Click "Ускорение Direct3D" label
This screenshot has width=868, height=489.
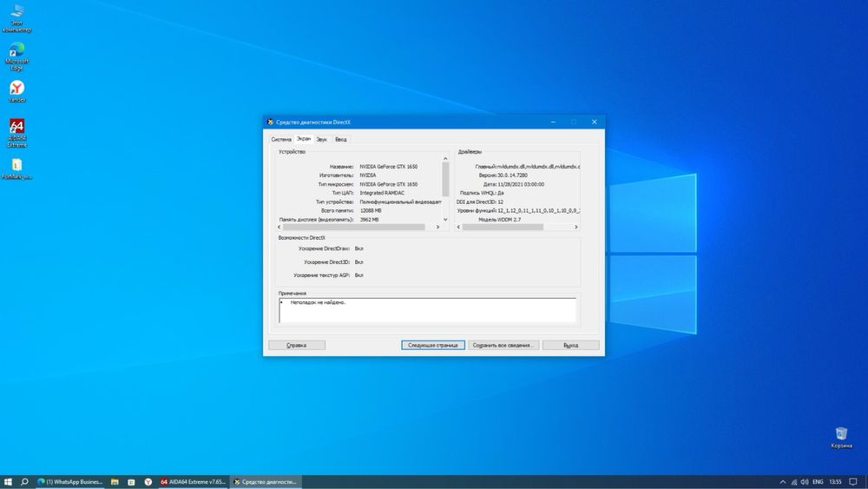pyautogui.click(x=327, y=262)
